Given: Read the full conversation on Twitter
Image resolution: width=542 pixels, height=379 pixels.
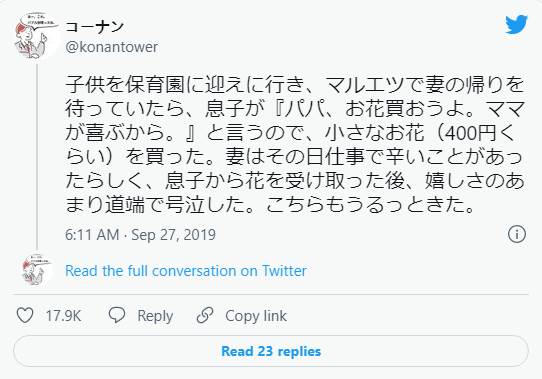Looking at the screenshot, I should (186, 271).
